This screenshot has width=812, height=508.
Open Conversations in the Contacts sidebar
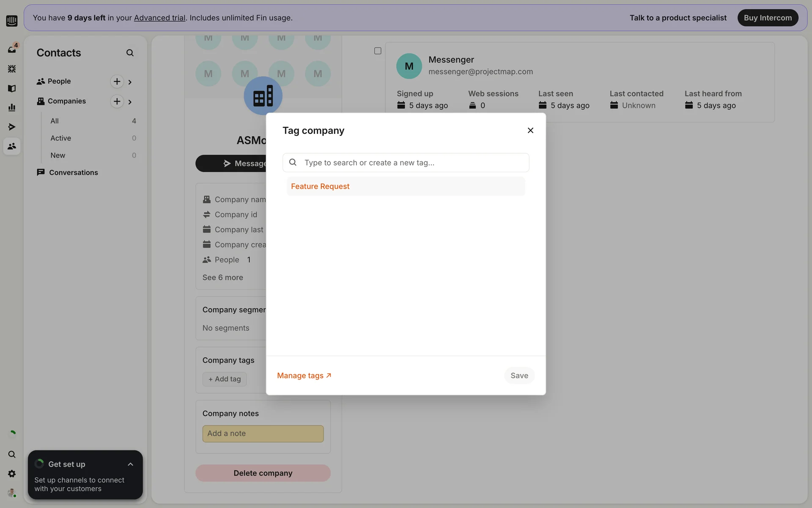point(73,172)
